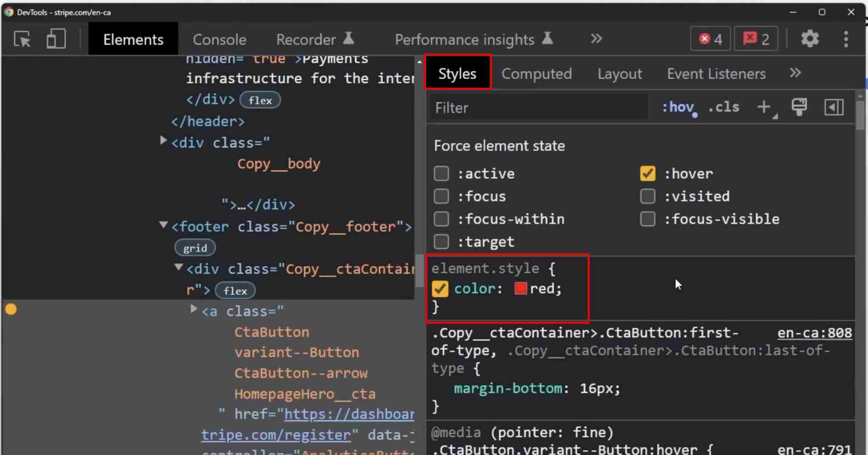Open DevTools settings gear
This screenshot has height=455, width=868.
tap(810, 39)
